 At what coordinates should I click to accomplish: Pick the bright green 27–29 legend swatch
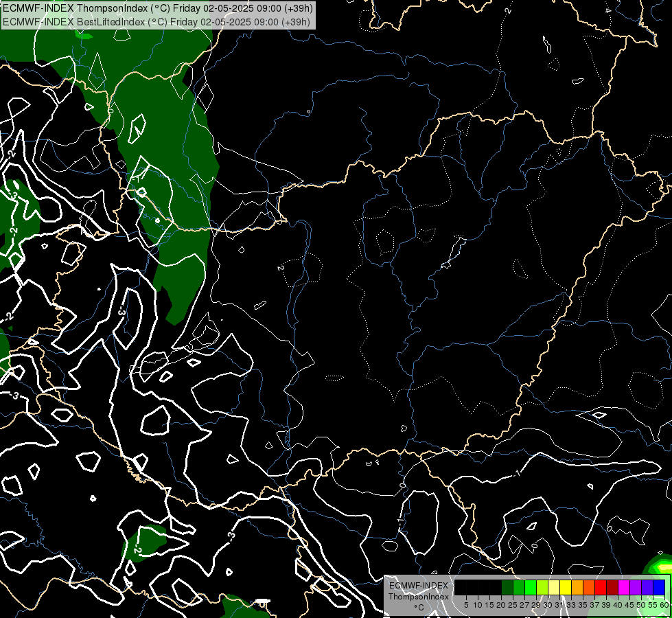(531, 588)
